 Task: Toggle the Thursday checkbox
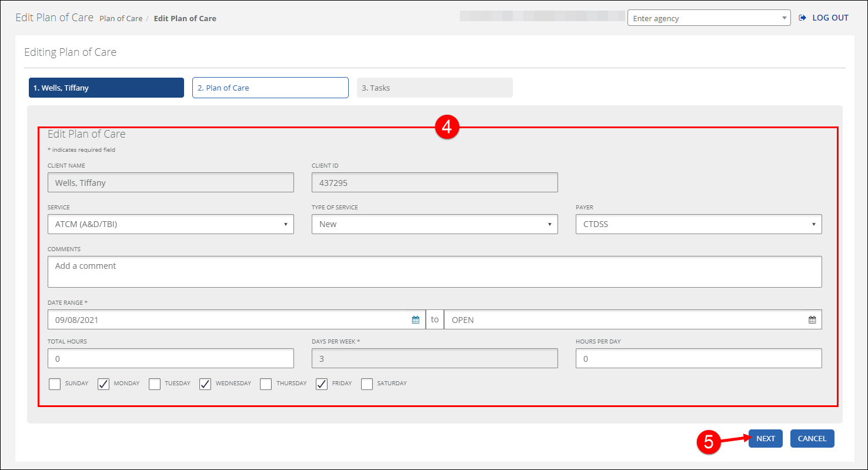point(266,384)
